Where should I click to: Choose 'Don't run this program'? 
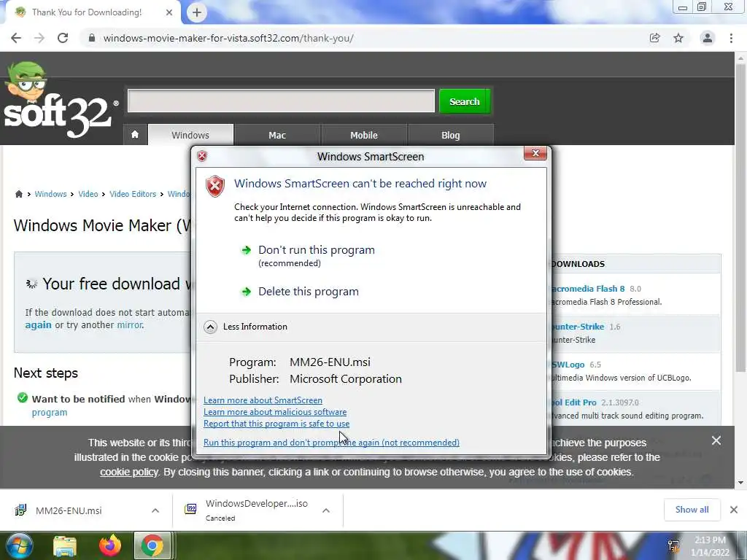click(317, 250)
